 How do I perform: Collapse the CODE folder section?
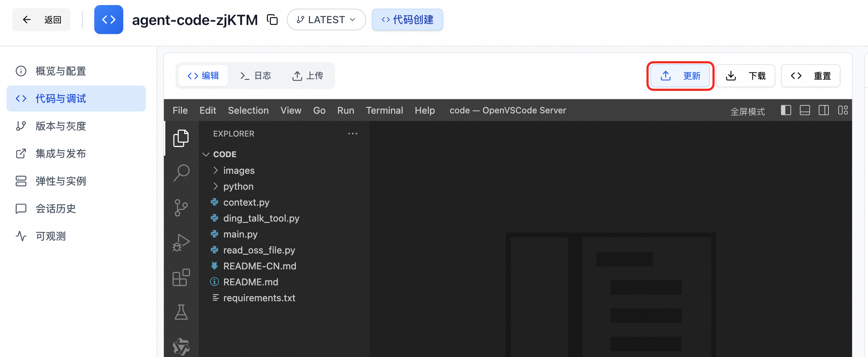pos(284,154)
